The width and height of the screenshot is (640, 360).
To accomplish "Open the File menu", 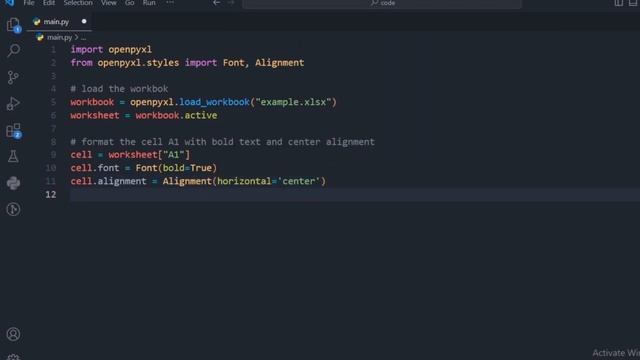I will 29,3.
